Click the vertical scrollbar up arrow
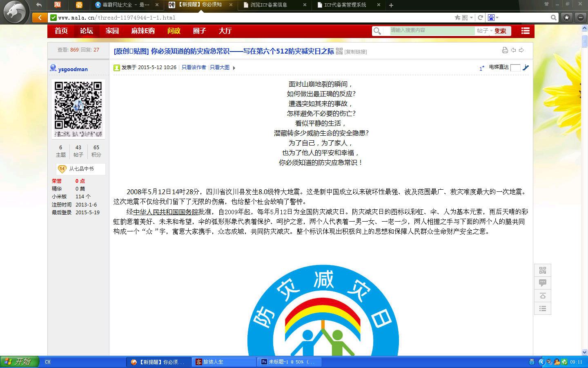The width and height of the screenshot is (588, 368). [584, 28]
